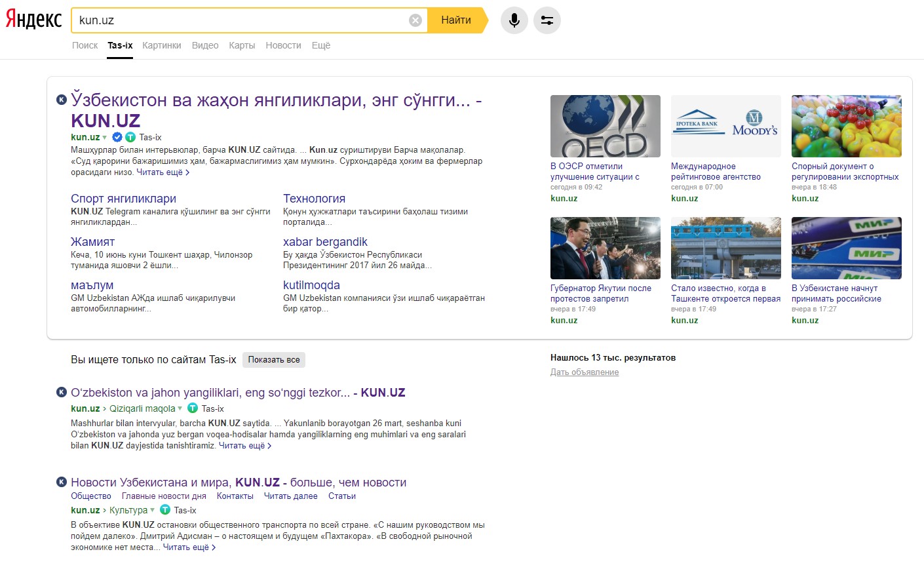The image size is (924, 573).
Task: Open the Международное рейтинговое агентство headline
Action: click(x=716, y=172)
